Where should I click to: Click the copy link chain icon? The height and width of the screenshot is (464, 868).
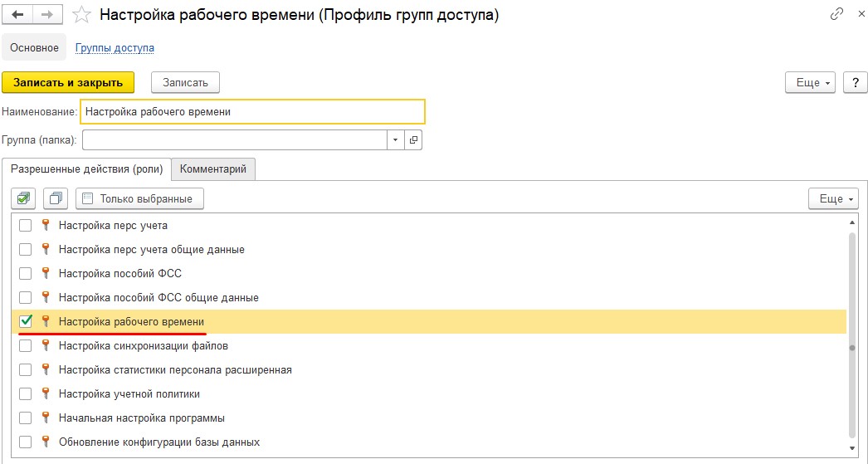click(836, 15)
